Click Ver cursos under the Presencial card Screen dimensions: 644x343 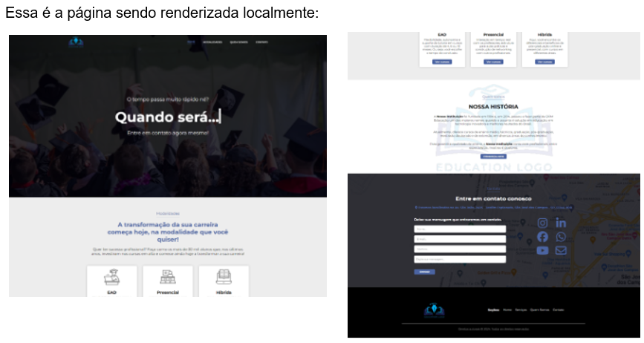tap(493, 62)
